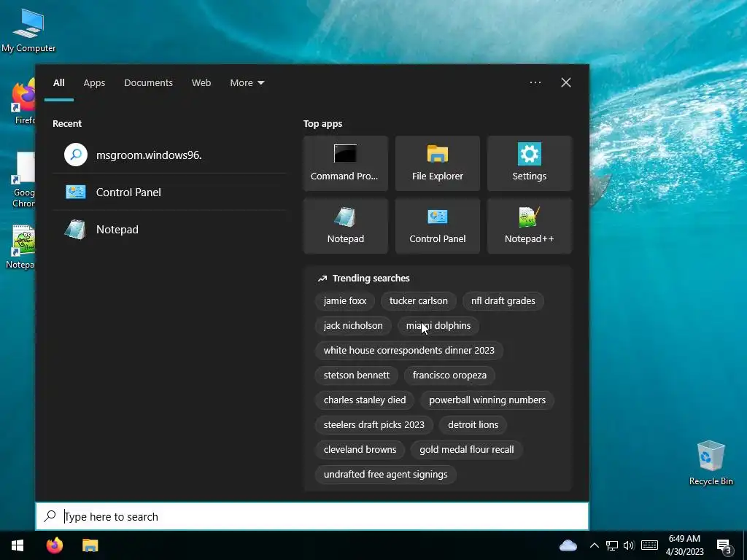Close the search panel with X

click(x=566, y=82)
